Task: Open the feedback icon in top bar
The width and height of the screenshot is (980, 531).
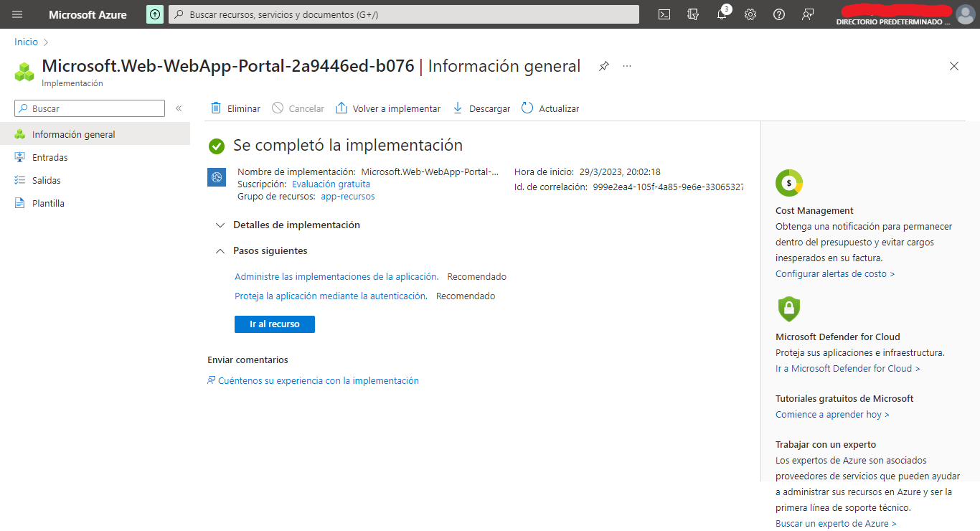Action: (808, 14)
